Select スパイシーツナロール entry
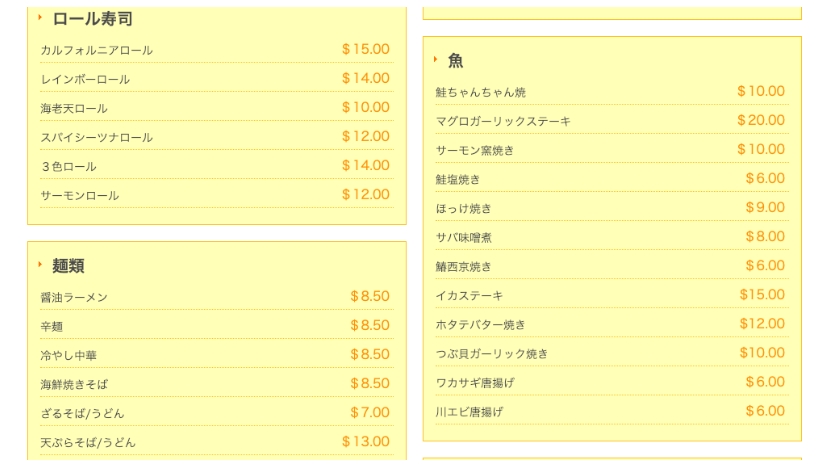The height and width of the screenshot is (468, 821). pos(97,138)
